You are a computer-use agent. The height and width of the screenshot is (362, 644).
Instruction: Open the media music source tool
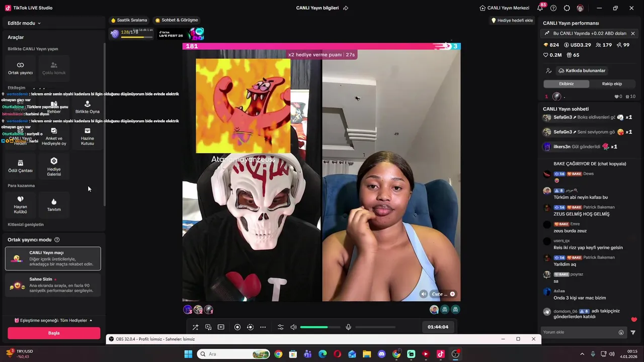208,327
